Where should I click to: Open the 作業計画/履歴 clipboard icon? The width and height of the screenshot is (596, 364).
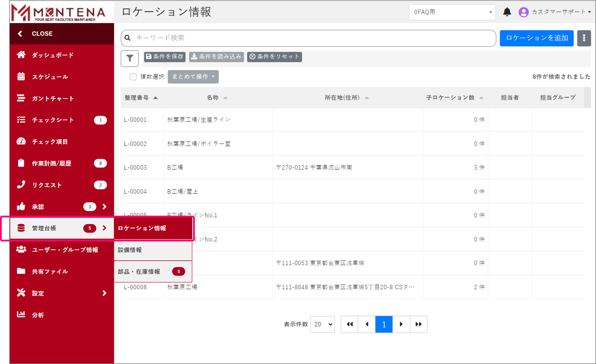click(21, 163)
